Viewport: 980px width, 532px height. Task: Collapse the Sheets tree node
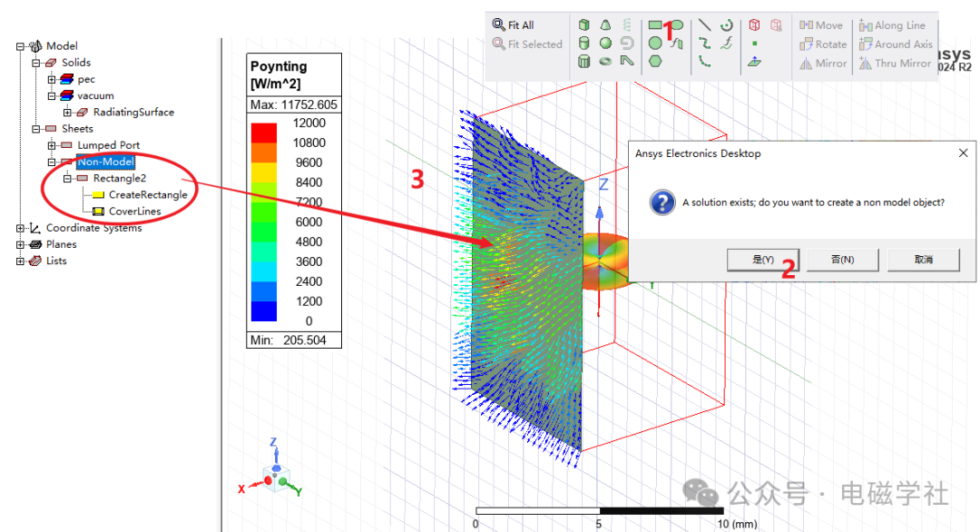35,129
